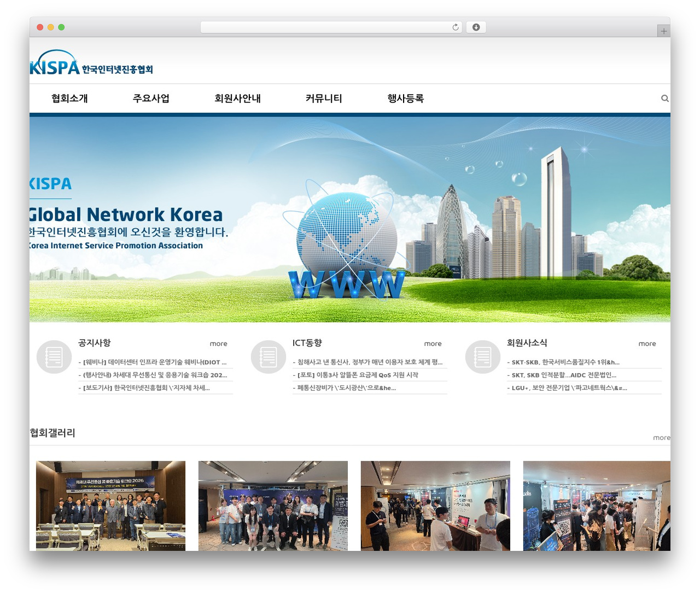Click the Global Network Korea hero banner
700x593 pixels.
350,219
